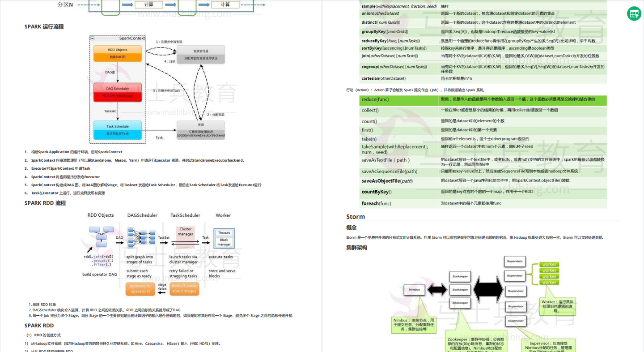The height and width of the screenshot is (352, 644).
Task: Click the "sortByKey([ascending],[numTasks])" cell
Action: (399, 48)
